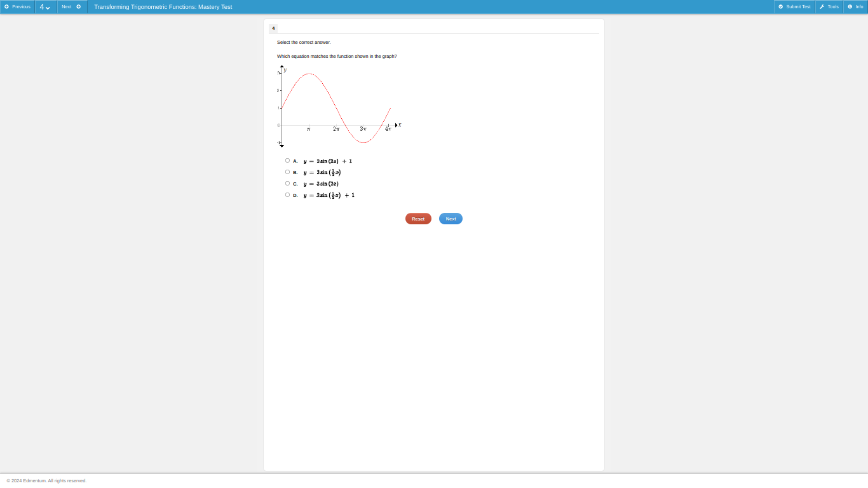Image resolution: width=868 pixels, height=488 pixels.
Task: Go to the Previous question in top bar
Action: click(17, 6)
